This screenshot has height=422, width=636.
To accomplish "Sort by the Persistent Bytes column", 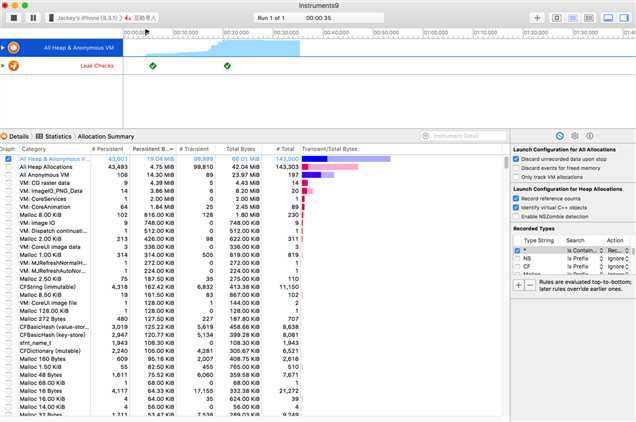I will pyautogui.click(x=153, y=149).
